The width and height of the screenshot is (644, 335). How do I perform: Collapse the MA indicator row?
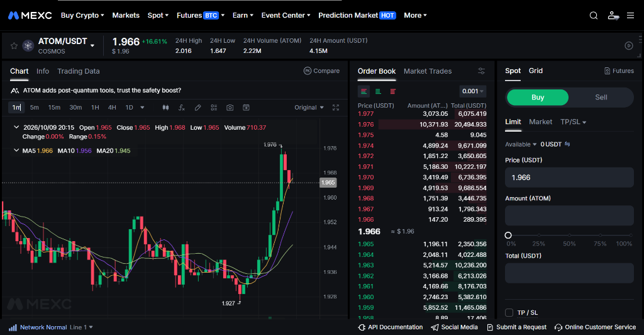click(16, 150)
